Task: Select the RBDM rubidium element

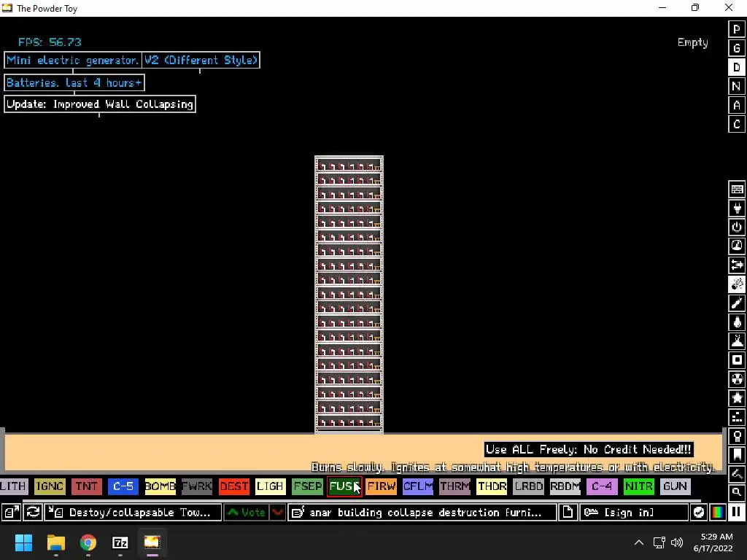Action: (x=565, y=486)
